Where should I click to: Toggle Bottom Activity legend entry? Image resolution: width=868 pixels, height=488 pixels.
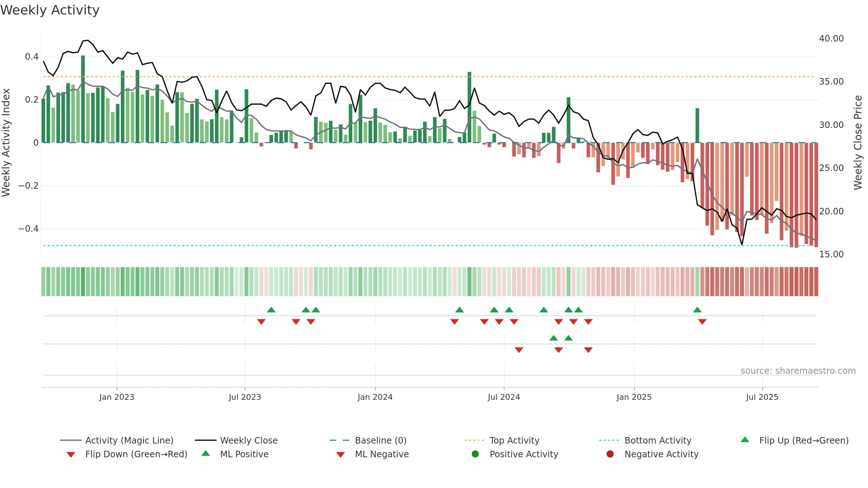[x=645, y=440]
